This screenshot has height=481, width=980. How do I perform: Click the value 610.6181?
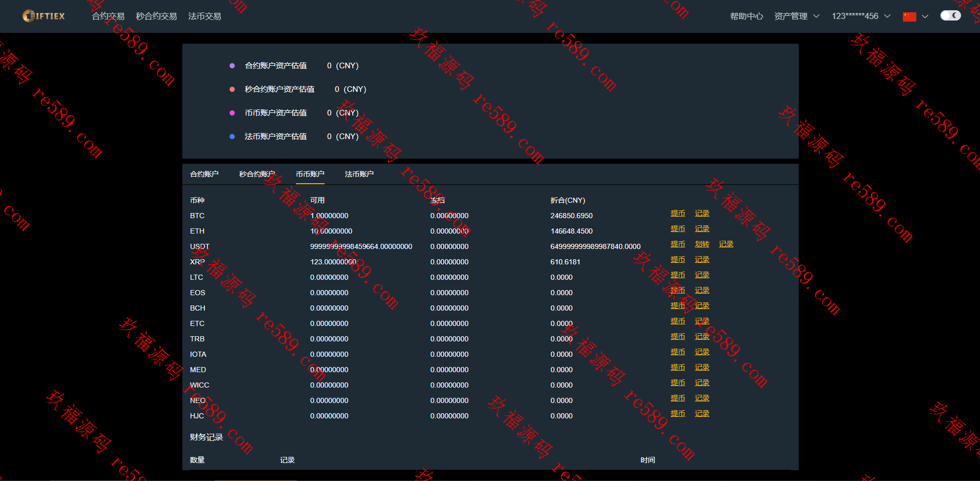[566, 262]
